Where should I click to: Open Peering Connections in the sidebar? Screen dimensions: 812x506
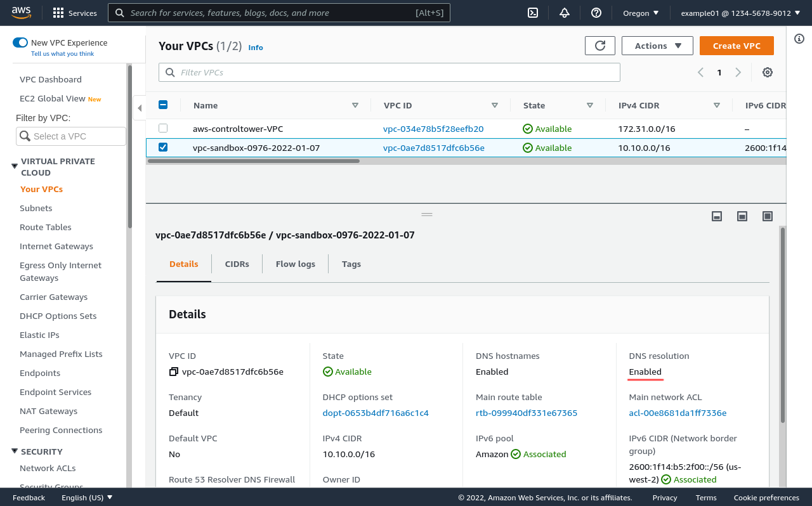point(61,430)
